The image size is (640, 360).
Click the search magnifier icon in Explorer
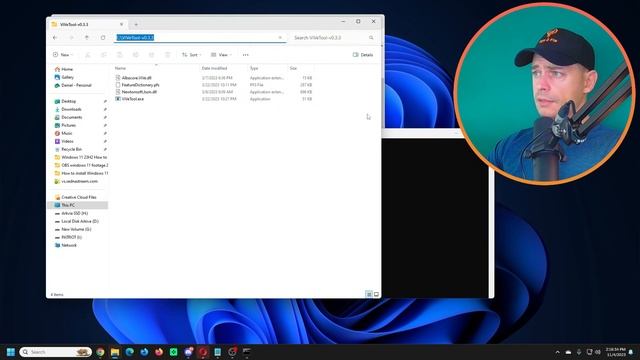point(371,38)
